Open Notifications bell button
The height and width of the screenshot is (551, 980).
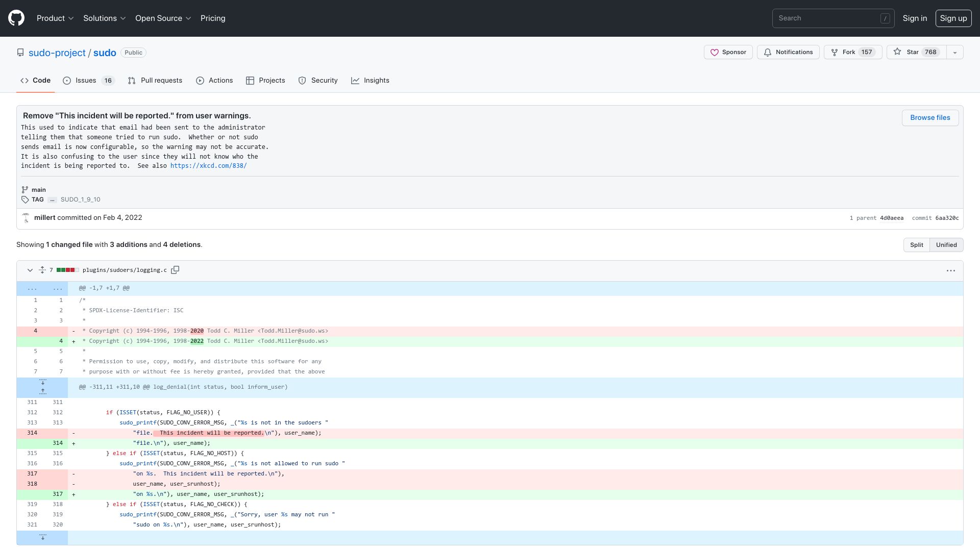click(788, 52)
